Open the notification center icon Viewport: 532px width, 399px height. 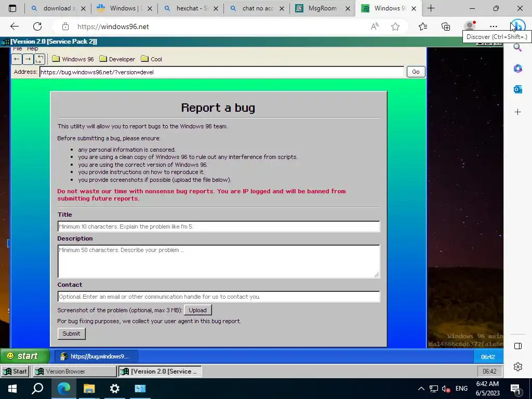(x=515, y=389)
